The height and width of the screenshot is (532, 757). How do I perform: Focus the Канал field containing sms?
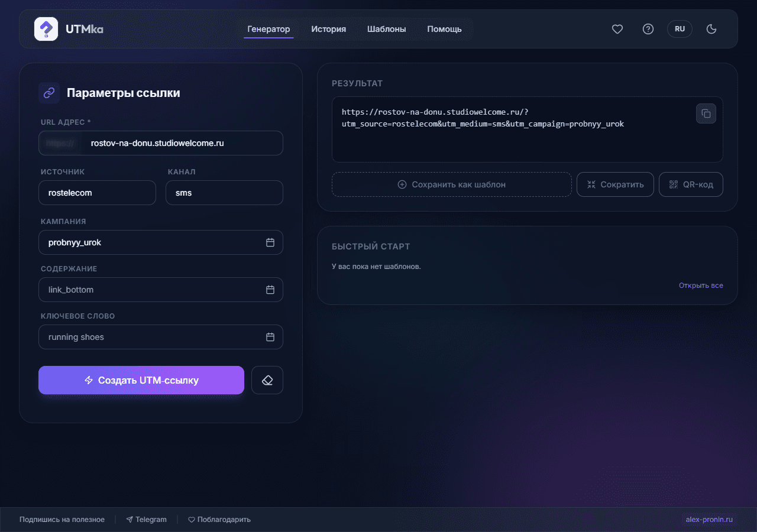coord(224,193)
